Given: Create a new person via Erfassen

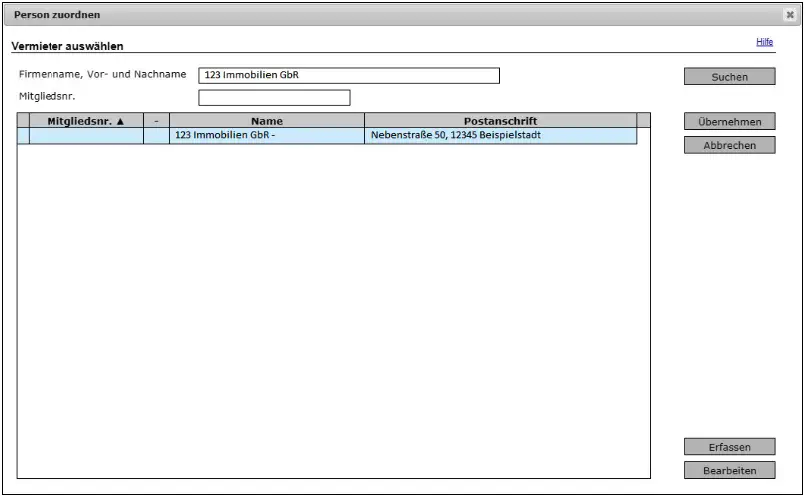Looking at the screenshot, I should click(x=729, y=447).
